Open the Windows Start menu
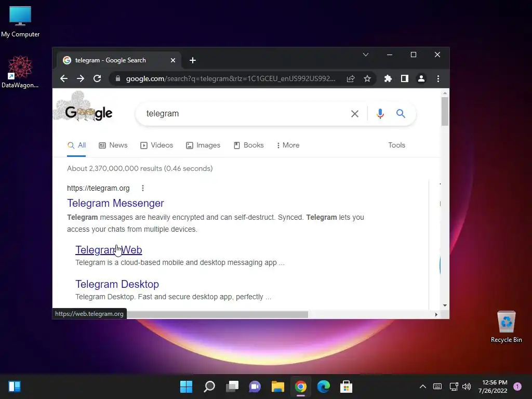 pyautogui.click(x=186, y=387)
